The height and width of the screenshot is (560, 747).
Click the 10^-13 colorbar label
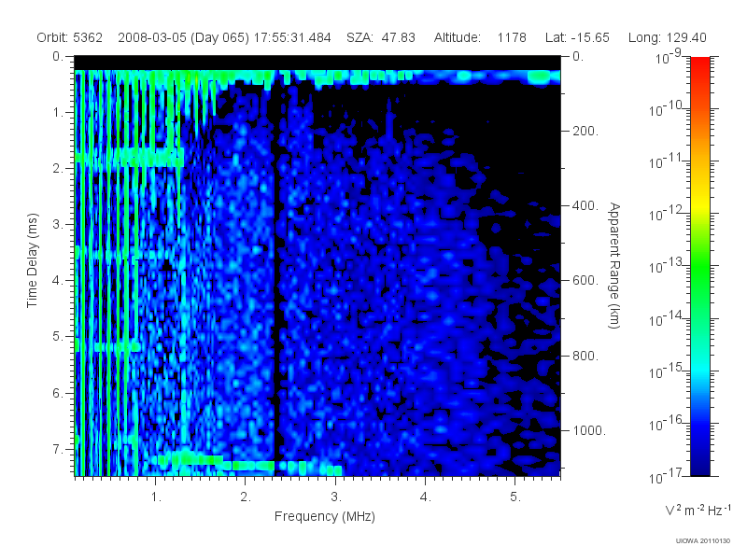[665, 266]
